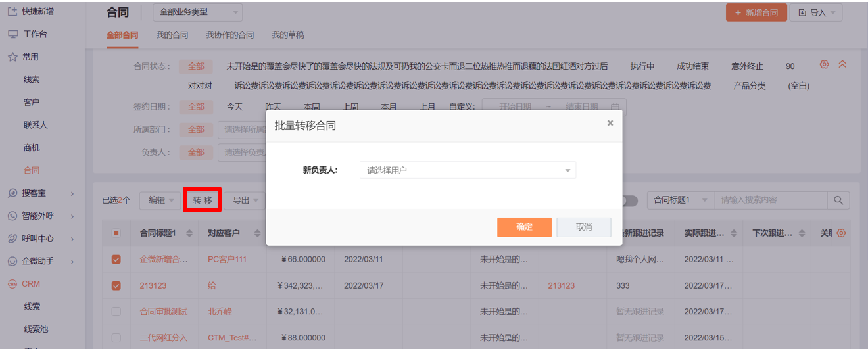Image resolution: width=868 pixels, height=349 pixels.
Task: Check the 合同审批测试 row checkbox
Action: pyautogui.click(x=116, y=312)
